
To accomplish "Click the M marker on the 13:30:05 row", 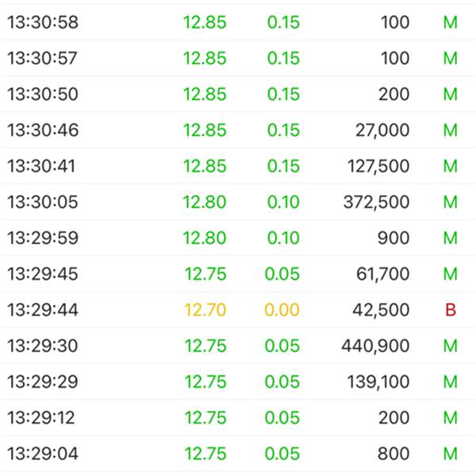I will tap(451, 202).
